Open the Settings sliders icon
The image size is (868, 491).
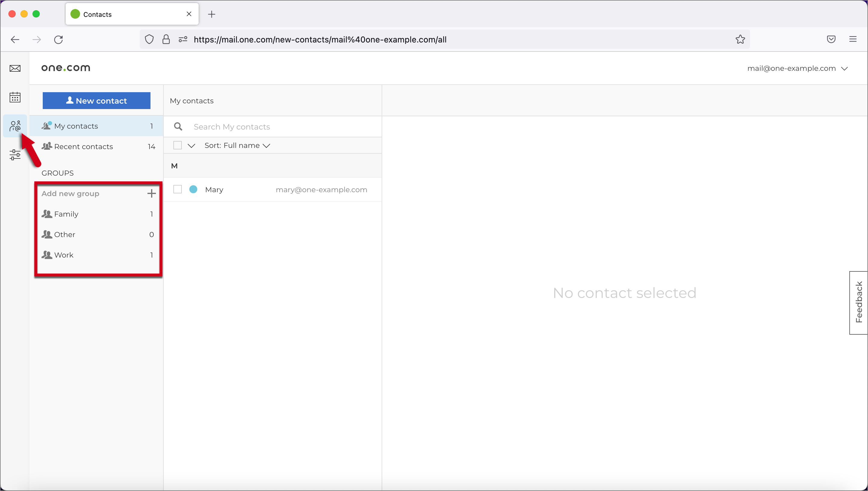15,155
